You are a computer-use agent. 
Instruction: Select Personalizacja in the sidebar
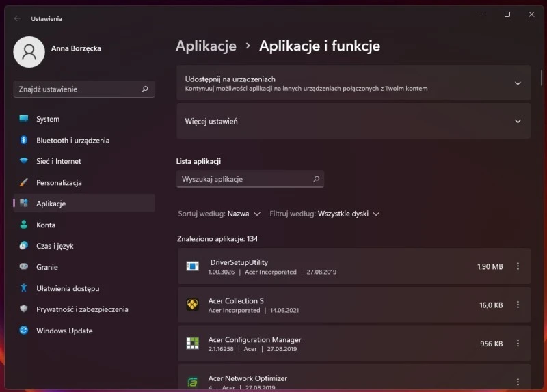[x=84, y=182]
